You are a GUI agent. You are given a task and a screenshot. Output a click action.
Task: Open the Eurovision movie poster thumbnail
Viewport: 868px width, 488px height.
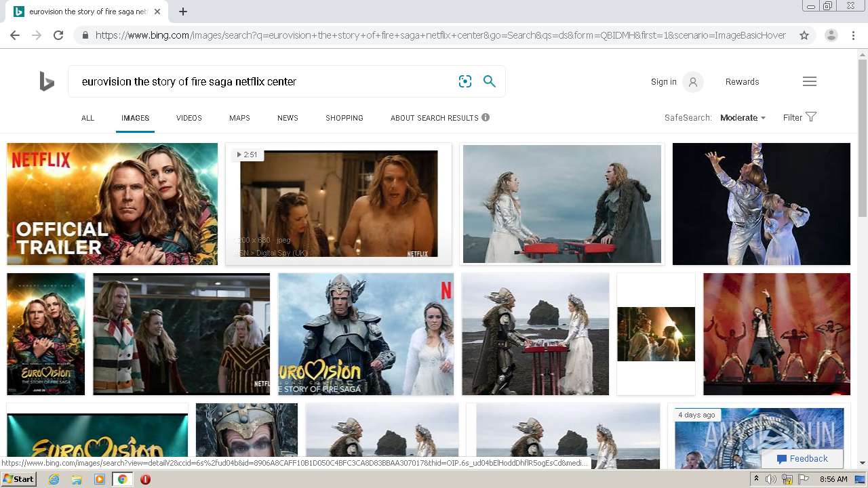(x=45, y=334)
